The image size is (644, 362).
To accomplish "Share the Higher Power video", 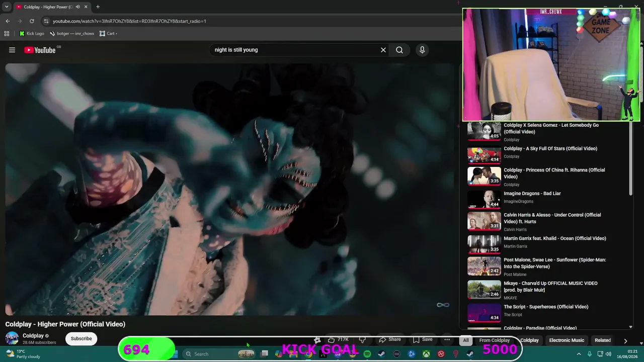I will click(x=390, y=340).
